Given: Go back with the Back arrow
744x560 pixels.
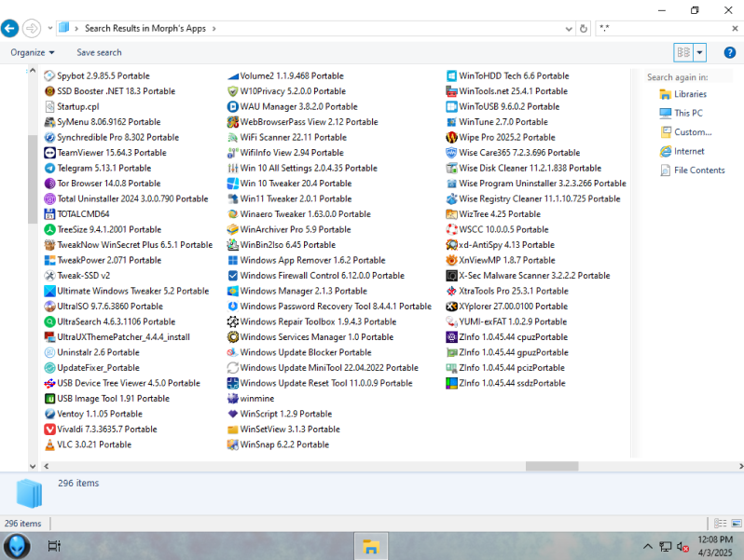Looking at the screenshot, I should pos(9,29).
